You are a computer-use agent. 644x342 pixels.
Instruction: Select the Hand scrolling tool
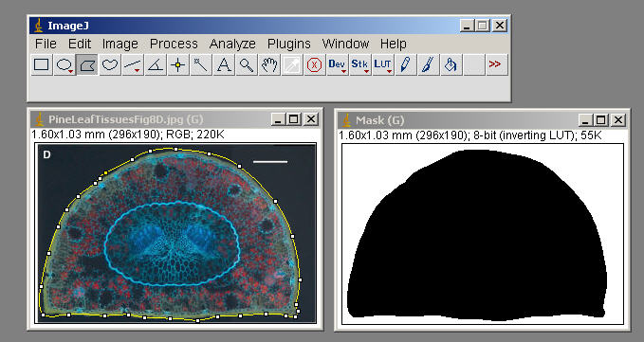269,64
